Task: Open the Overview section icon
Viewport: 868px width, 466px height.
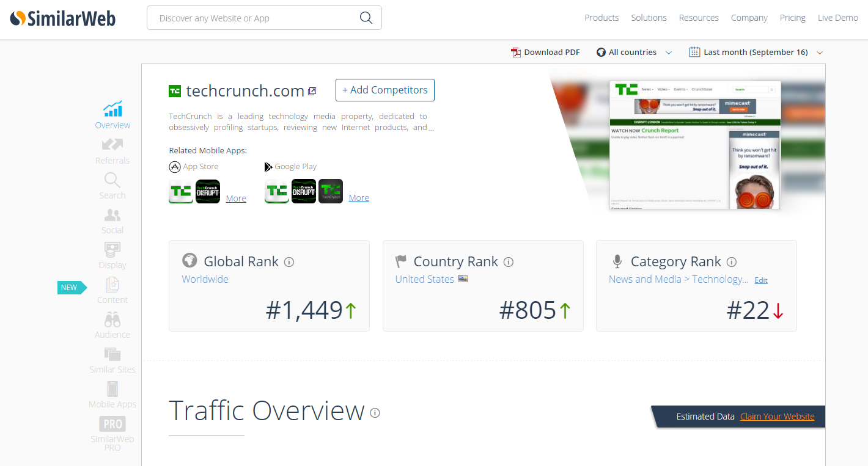Action: [112, 109]
